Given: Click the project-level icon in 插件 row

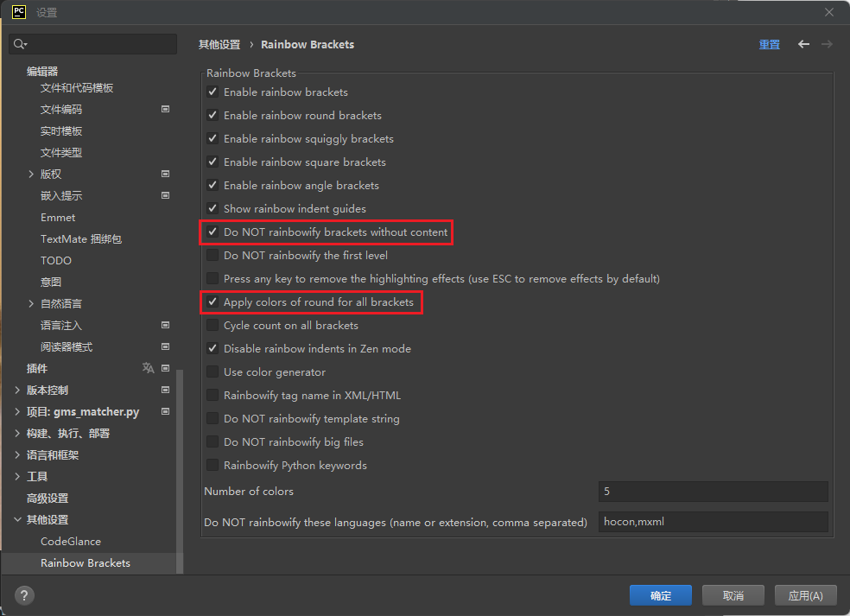Looking at the screenshot, I should coord(165,368).
